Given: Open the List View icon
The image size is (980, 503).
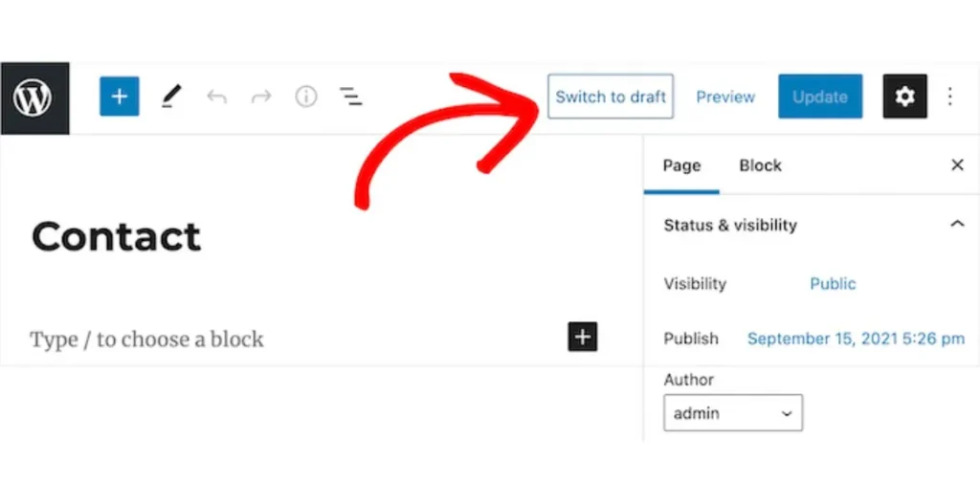Looking at the screenshot, I should pyautogui.click(x=351, y=97).
